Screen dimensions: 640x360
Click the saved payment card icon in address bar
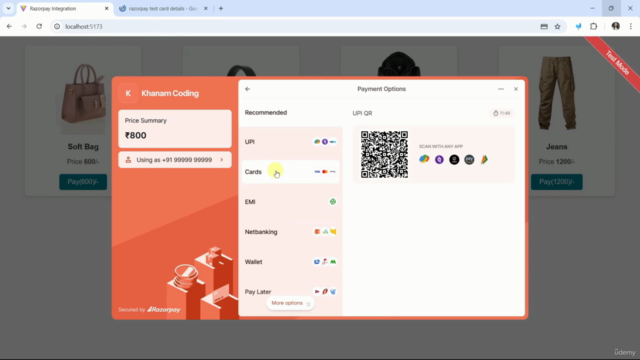click(544, 27)
